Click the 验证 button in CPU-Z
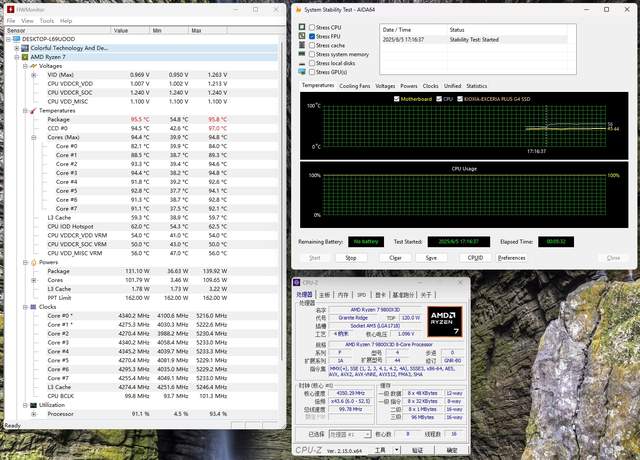This screenshot has width=640, height=460. [417, 450]
